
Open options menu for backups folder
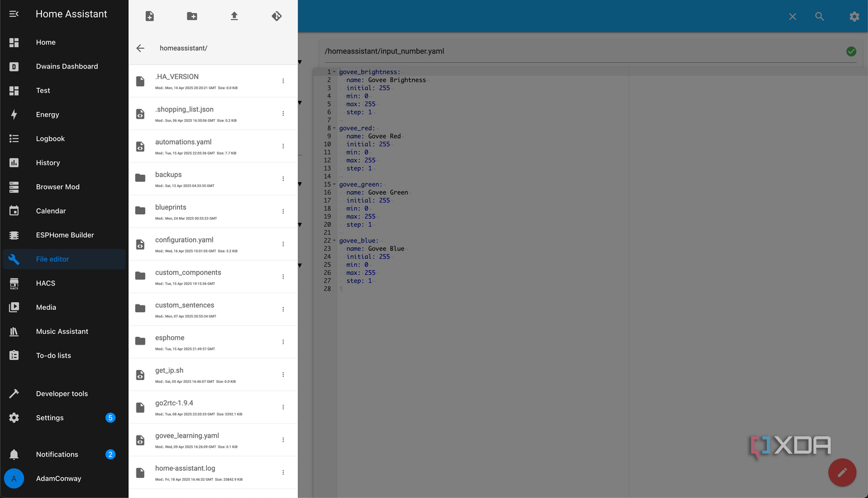(283, 179)
